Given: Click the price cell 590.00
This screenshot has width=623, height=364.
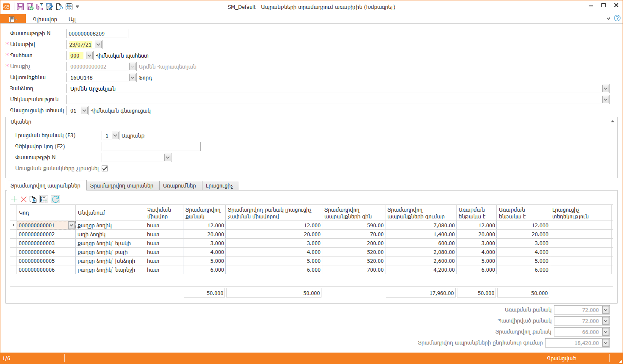Looking at the screenshot, I should 354,226.
